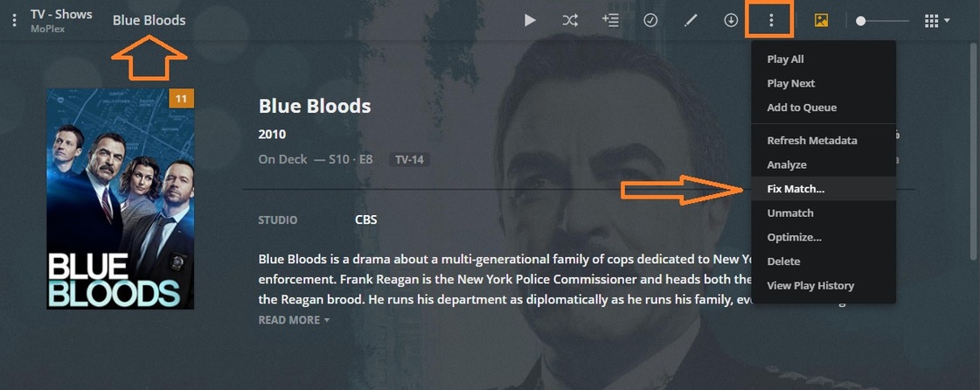Mark show as played checkmark icon
980x390 pixels.
[650, 21]
